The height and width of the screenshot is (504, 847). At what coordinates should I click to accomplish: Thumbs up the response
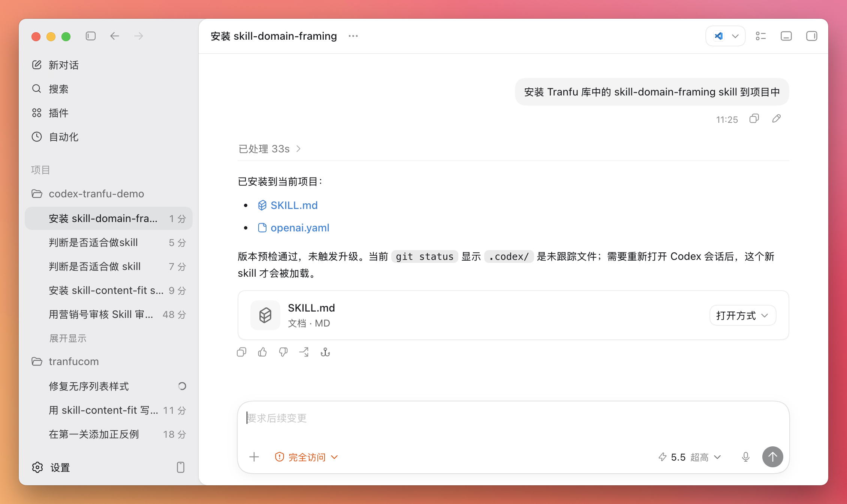pyautogui.click(x=262, y=352)
